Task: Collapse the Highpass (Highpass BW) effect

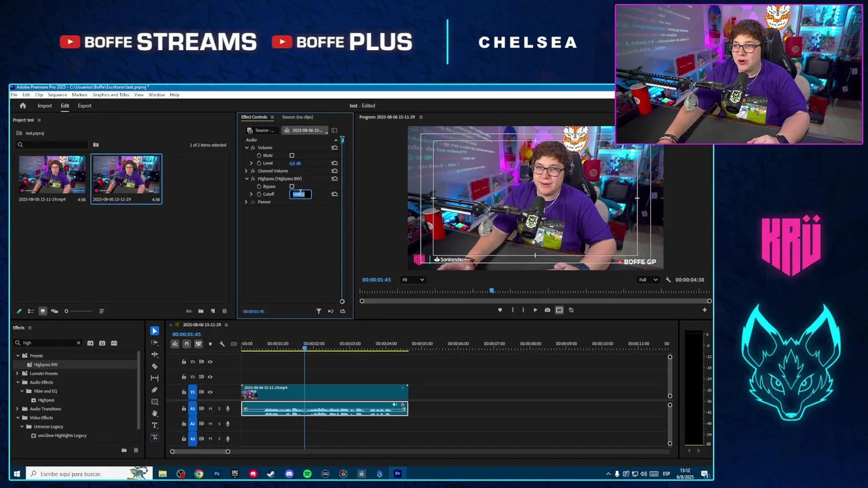Action: coord(246,178)
